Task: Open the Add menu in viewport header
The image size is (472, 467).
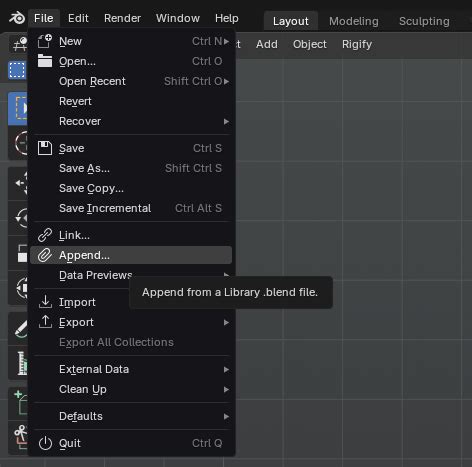Action: point(267,44)
